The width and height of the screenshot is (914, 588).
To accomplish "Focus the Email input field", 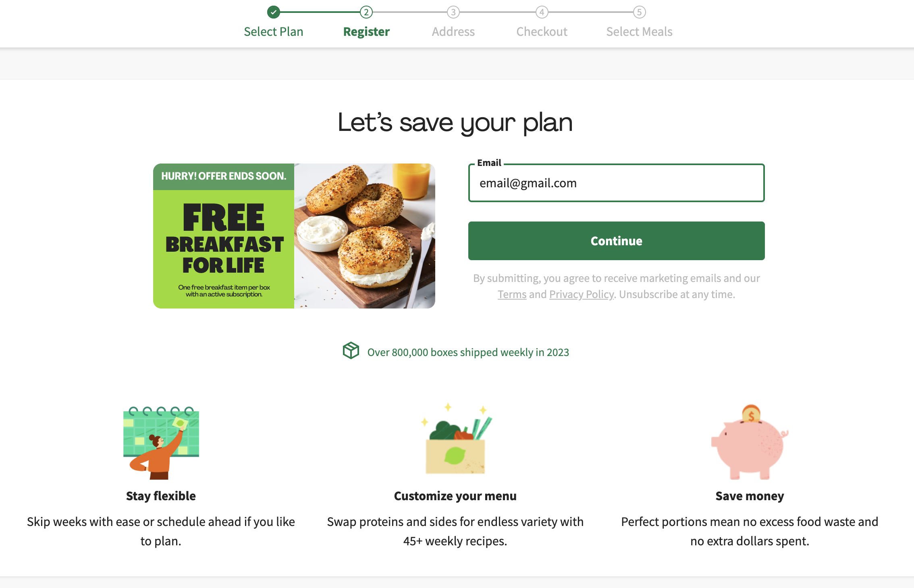I will [617, 183].
